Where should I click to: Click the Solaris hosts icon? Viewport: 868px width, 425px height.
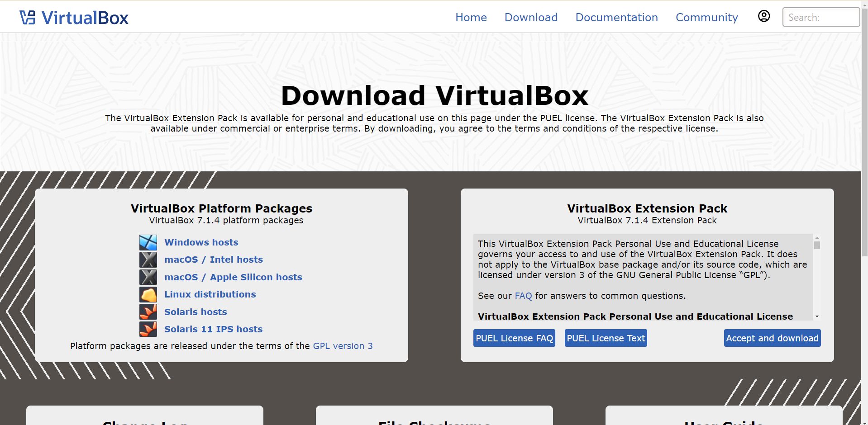point(148,312)
